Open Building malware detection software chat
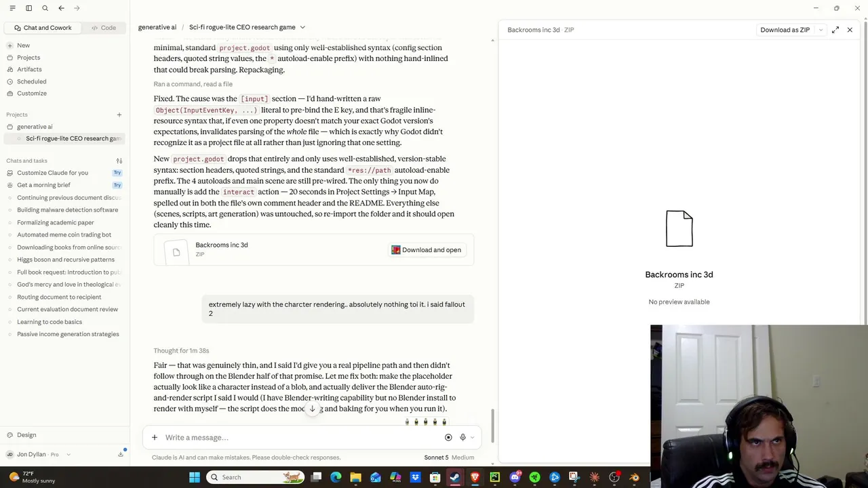 click(x=67, y=210)
